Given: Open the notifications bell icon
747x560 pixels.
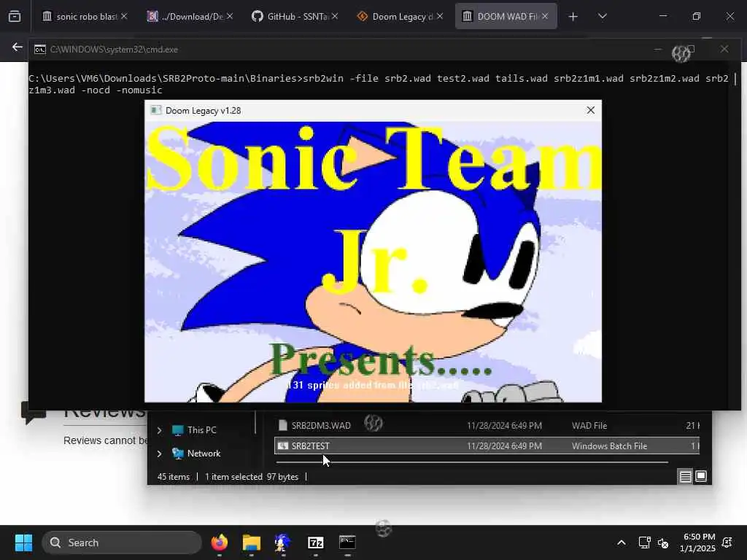Looking at the screenshot, I should pyautogui.click(x=727, y=542).
